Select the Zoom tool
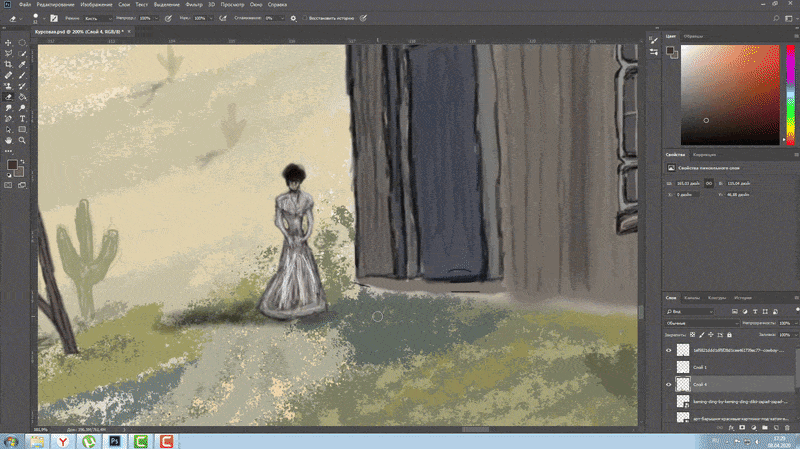This screenshot has width=800, height=449. click(x=22, y=140)
